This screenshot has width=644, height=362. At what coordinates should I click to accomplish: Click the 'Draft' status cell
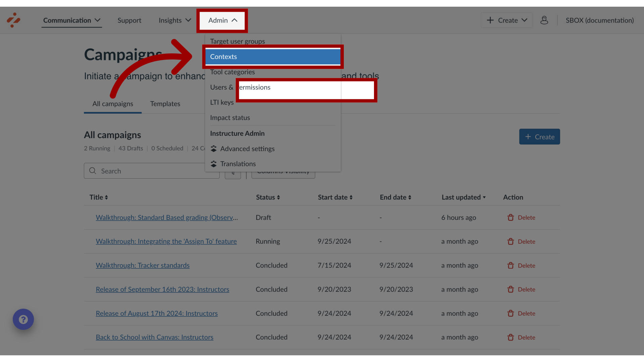(263, 218)
